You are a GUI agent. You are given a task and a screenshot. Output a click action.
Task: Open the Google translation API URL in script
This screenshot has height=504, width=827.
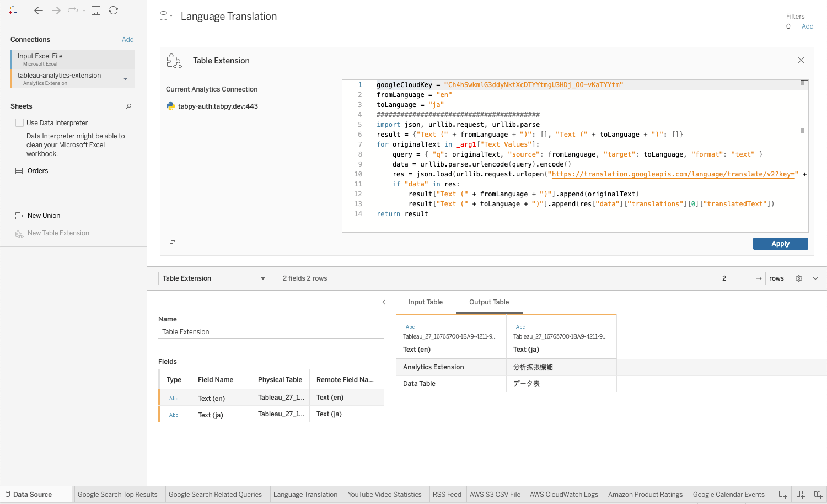point(673,174)
